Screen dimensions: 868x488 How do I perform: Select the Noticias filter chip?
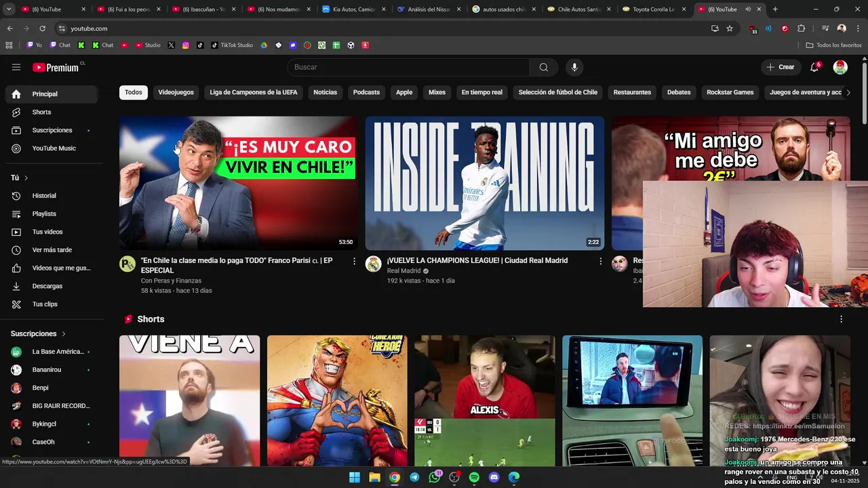point(325,92)
